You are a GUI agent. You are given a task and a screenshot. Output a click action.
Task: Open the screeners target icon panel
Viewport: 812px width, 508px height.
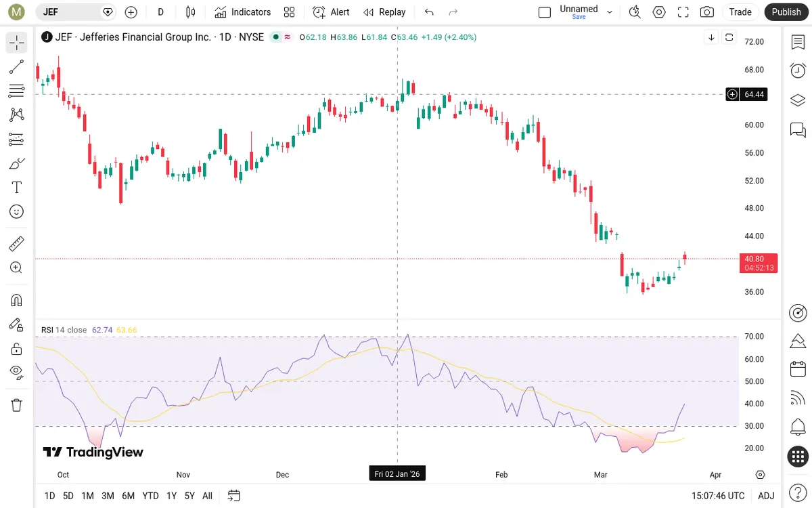[798, 313]
